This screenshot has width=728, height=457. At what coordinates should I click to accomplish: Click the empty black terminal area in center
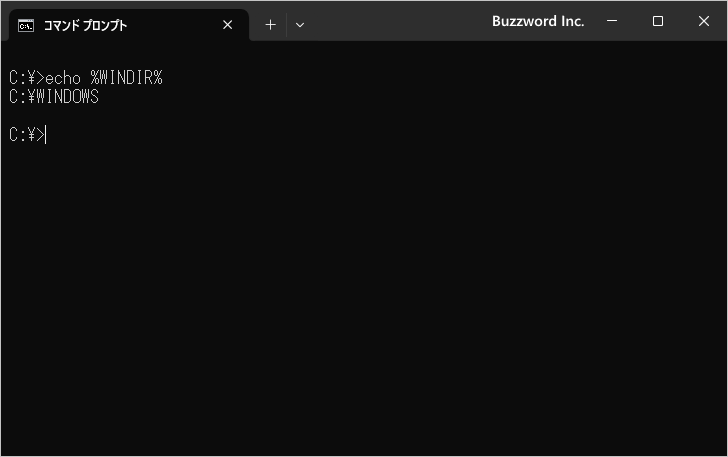click(x=364, y=290)
